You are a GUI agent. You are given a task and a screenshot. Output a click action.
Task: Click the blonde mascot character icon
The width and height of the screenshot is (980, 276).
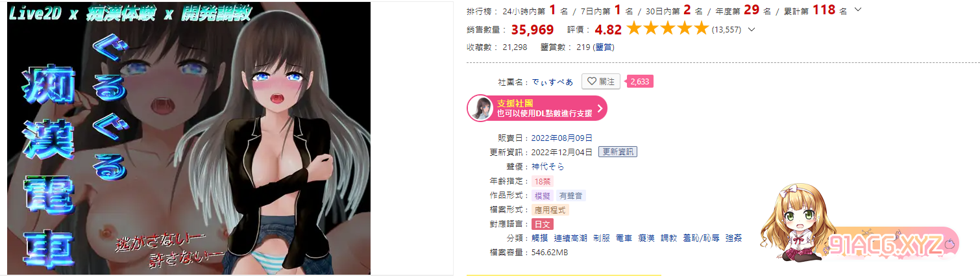796,223
